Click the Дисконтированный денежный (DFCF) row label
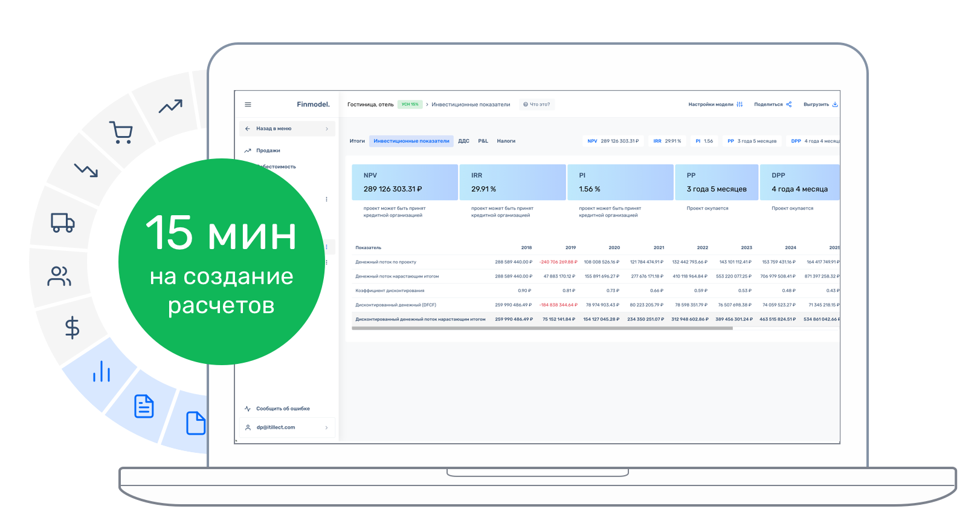 pyautogui.click(x=396, y=305)
